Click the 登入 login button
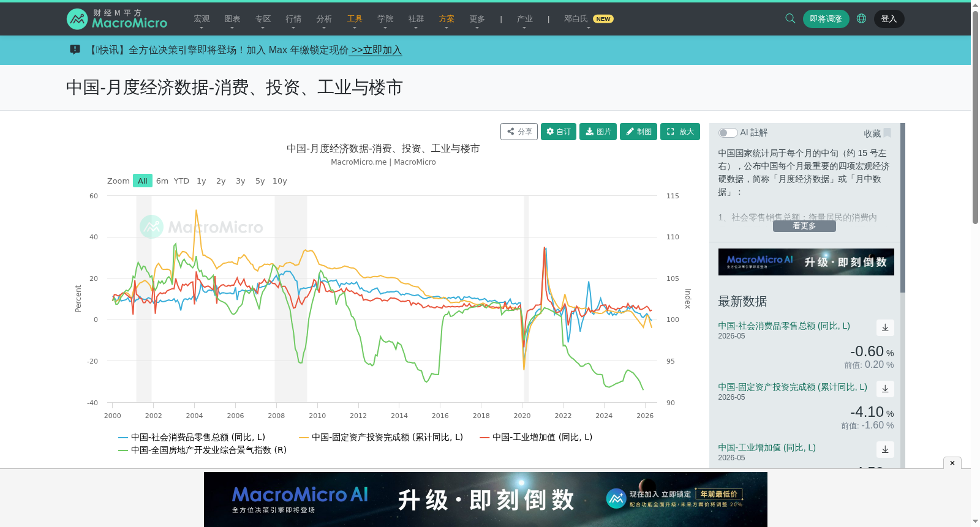Viewport: 980px width, 527px height. pyautogui.click(x=889, y=19)
